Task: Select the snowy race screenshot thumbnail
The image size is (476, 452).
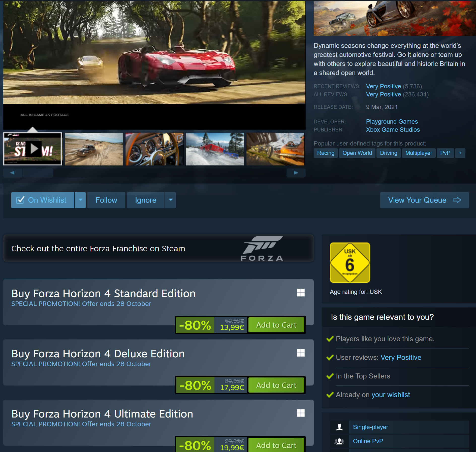Action: pyautogui.click(x=215, y=149)
